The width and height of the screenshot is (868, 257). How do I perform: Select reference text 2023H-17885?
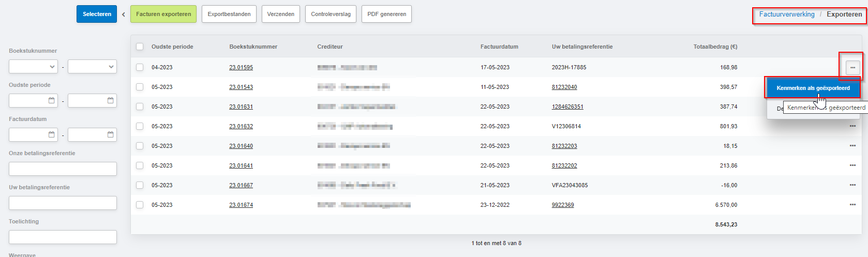point(569,67)
